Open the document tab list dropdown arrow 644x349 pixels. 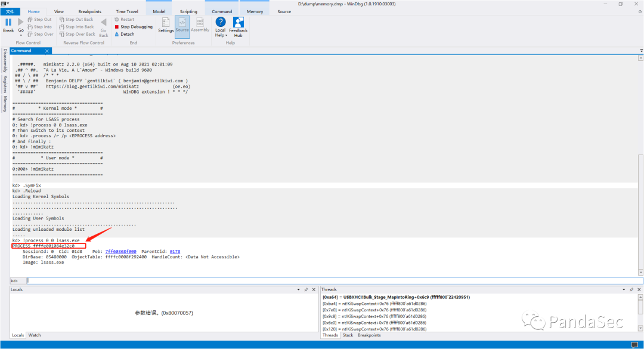click(641, 51)
